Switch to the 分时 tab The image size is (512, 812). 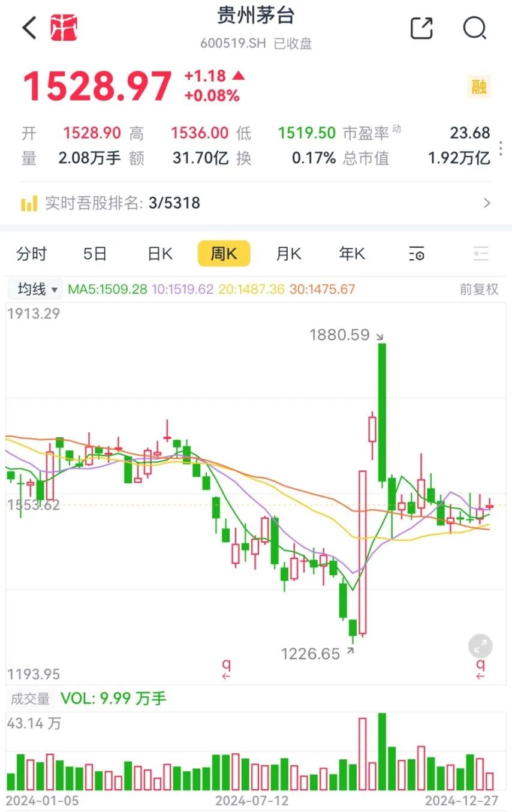coord(32,254)
